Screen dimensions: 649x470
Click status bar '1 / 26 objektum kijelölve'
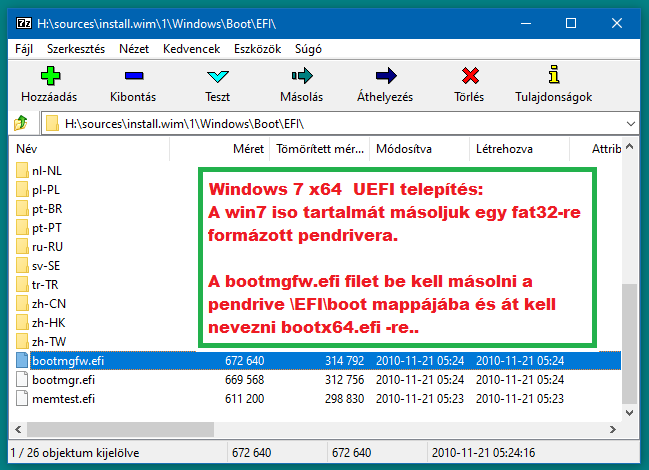tap(75, 453)
